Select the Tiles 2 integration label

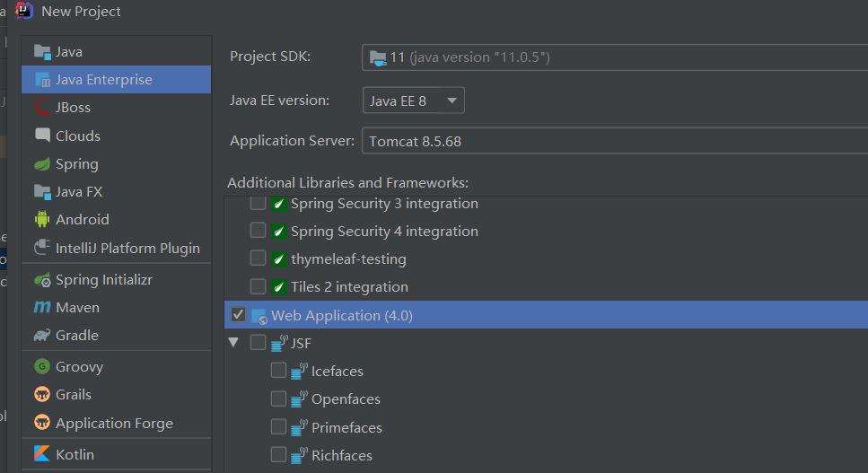(x=350, y=287)
